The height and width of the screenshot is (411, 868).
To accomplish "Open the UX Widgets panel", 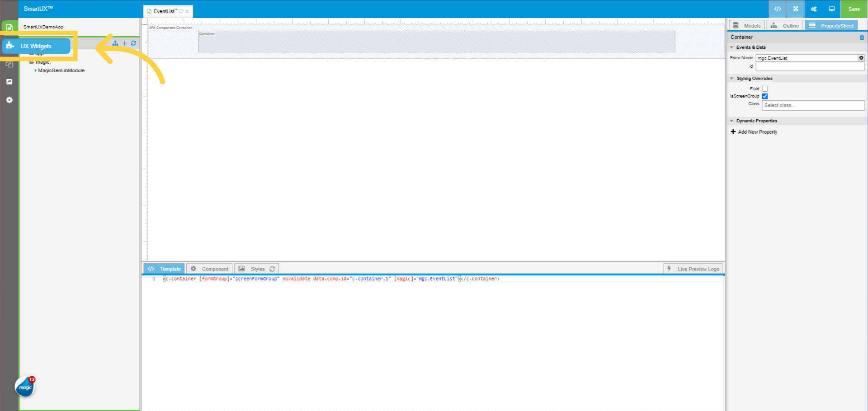I will pyautogui.click(x=36, y=46).
